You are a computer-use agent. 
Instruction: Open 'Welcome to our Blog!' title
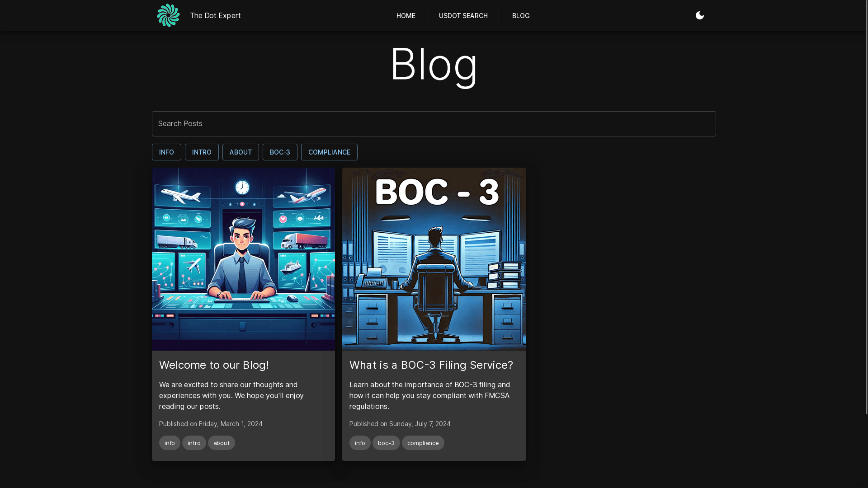pos(214,365)
